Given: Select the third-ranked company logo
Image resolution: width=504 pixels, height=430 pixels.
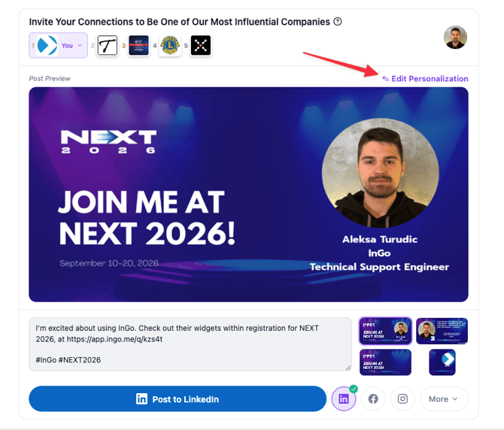Looking at the screenshot, I should click(138, 45).
